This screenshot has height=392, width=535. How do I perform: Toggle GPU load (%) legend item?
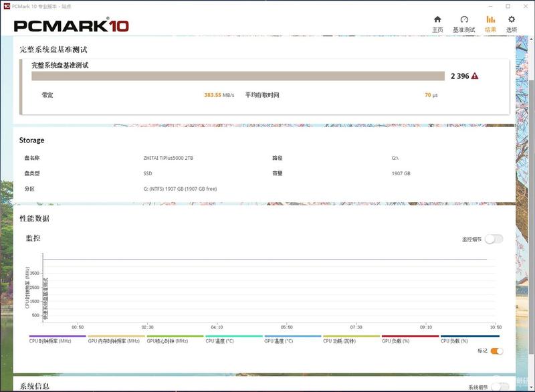pyautogui.click(x=410, y=339)
